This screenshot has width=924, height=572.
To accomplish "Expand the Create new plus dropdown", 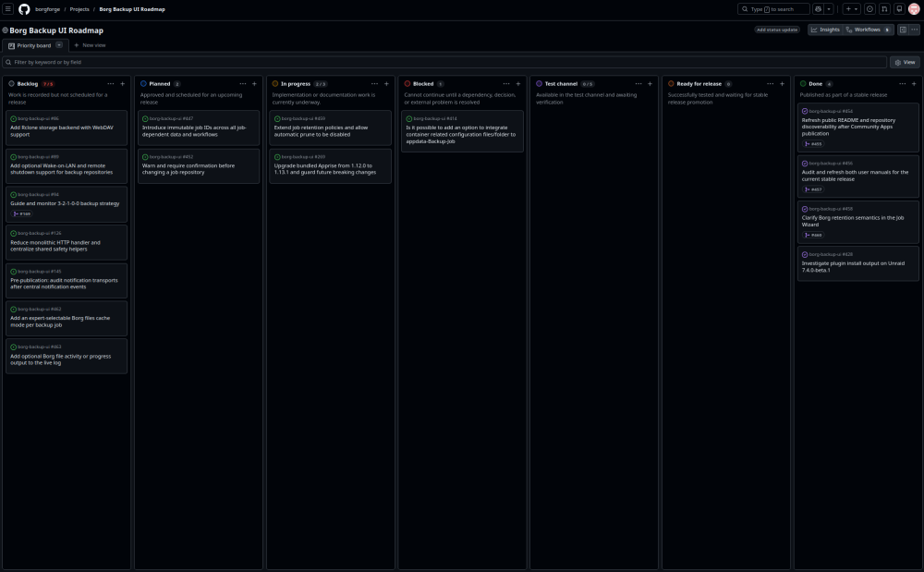I will [x=852, y=9].
